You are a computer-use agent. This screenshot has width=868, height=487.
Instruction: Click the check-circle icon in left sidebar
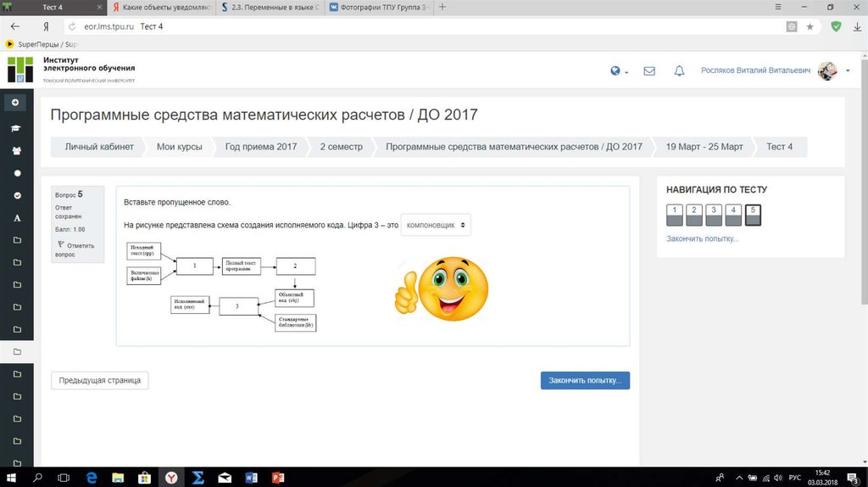(17, 196)
